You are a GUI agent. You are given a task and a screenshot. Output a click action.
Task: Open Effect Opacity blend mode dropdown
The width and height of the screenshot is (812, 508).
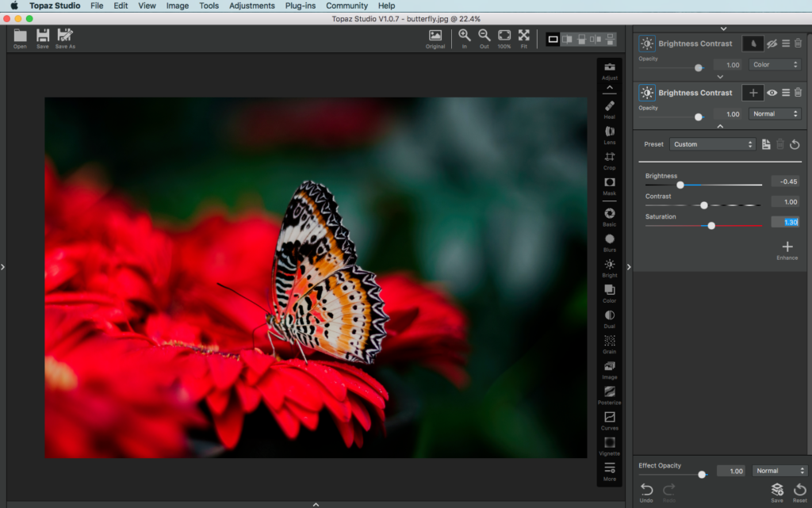(779, 471)
